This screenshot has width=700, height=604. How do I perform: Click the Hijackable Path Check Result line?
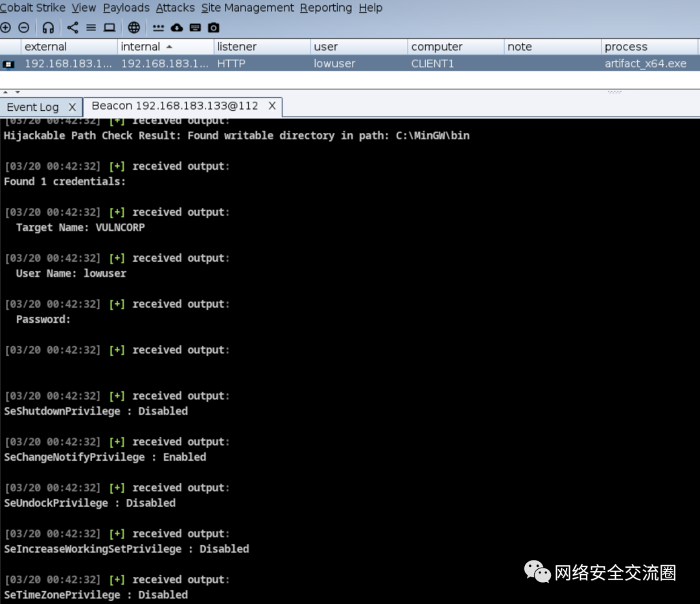tap(237, 135)
